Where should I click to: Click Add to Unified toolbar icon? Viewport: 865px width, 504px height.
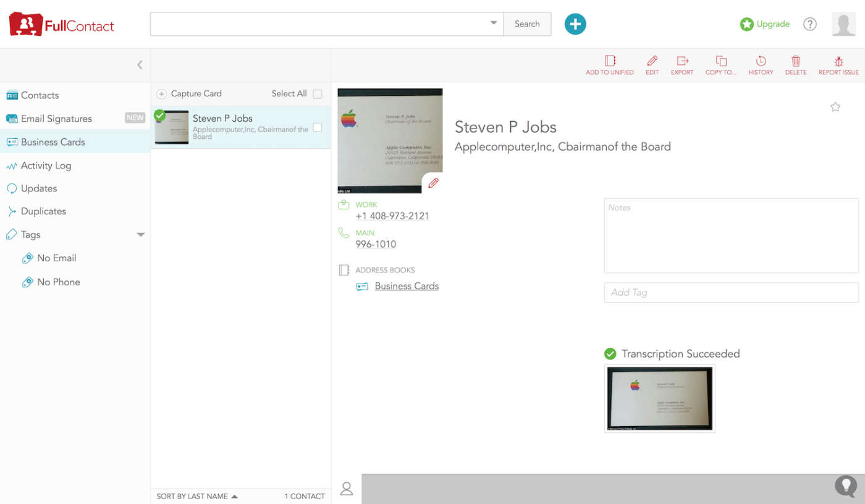[x=610, y=65]
